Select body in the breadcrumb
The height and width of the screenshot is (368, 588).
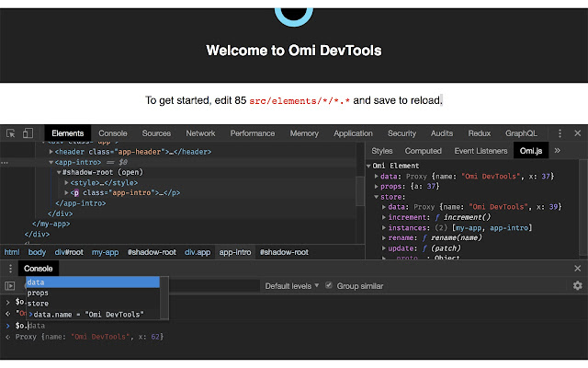pyautogui.click(x=37, y=252)
